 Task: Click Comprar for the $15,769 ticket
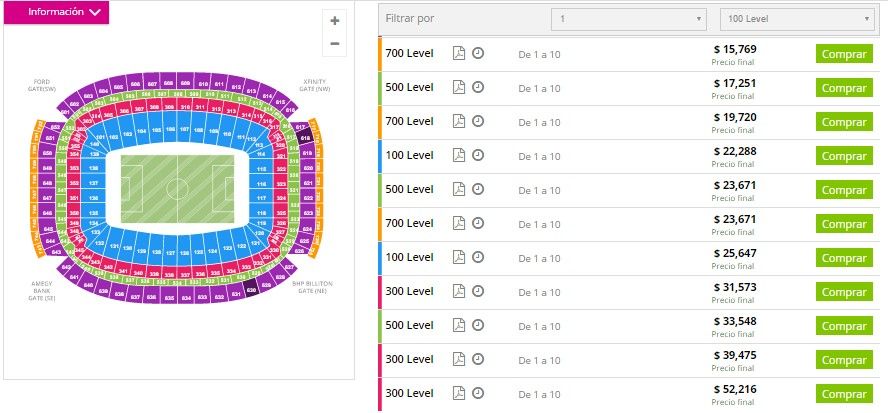click(843, 54)
